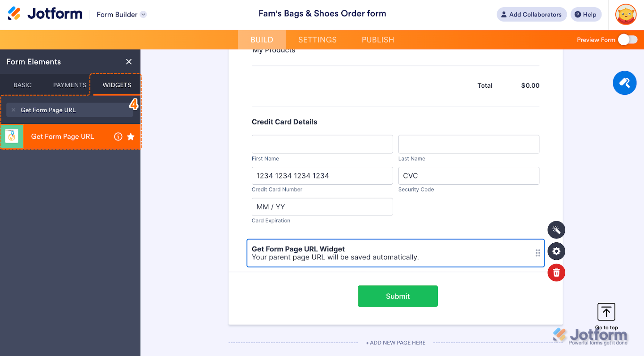View info about Get Form Page URL widget

click(118, 136)
